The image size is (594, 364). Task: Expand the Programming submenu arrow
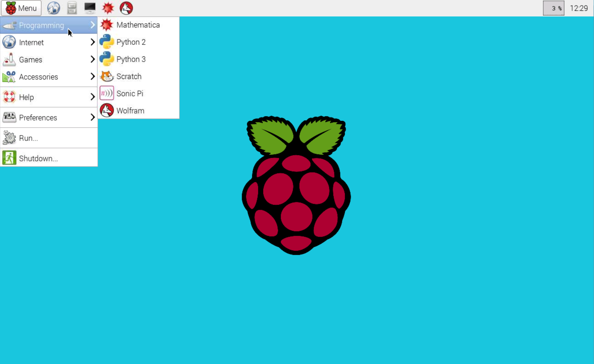[x=92, y=25]
